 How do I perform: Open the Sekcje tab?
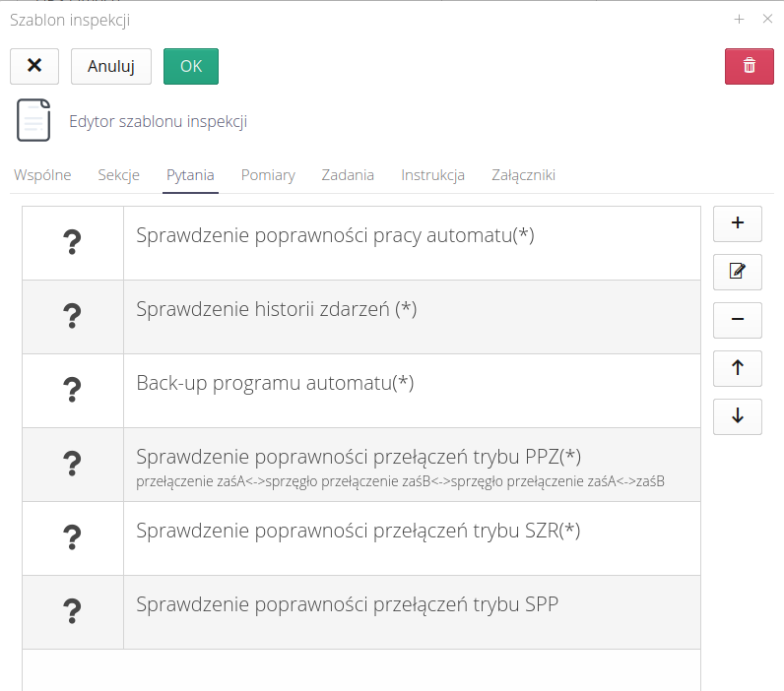pyautogui.click(x=118, y=175)
